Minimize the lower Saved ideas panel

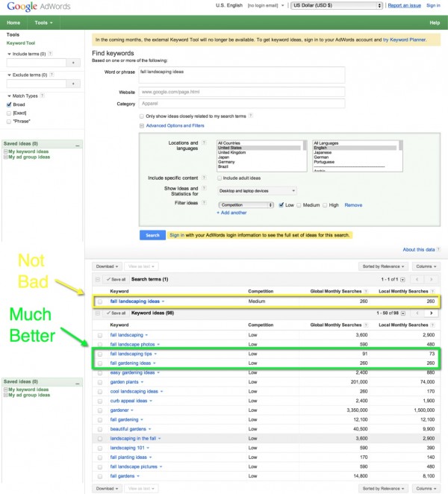point(77,383)
